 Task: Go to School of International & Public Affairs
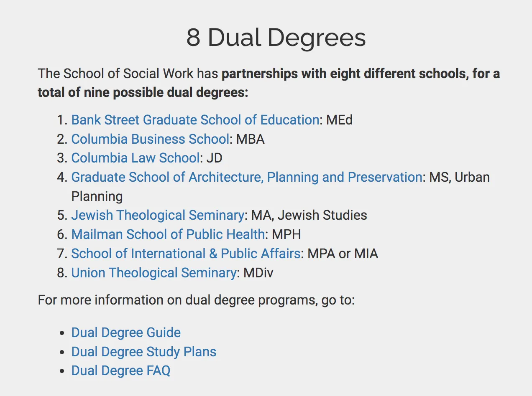[x=186, y=254]
